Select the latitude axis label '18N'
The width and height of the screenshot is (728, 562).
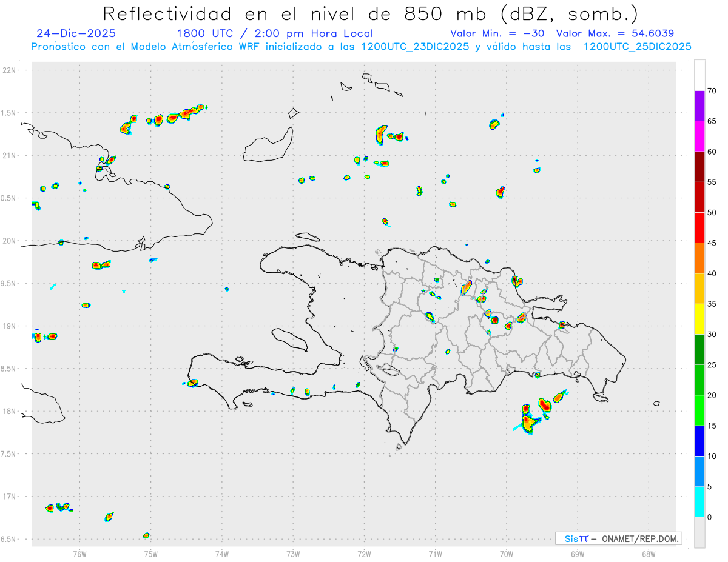pos(10,411)
